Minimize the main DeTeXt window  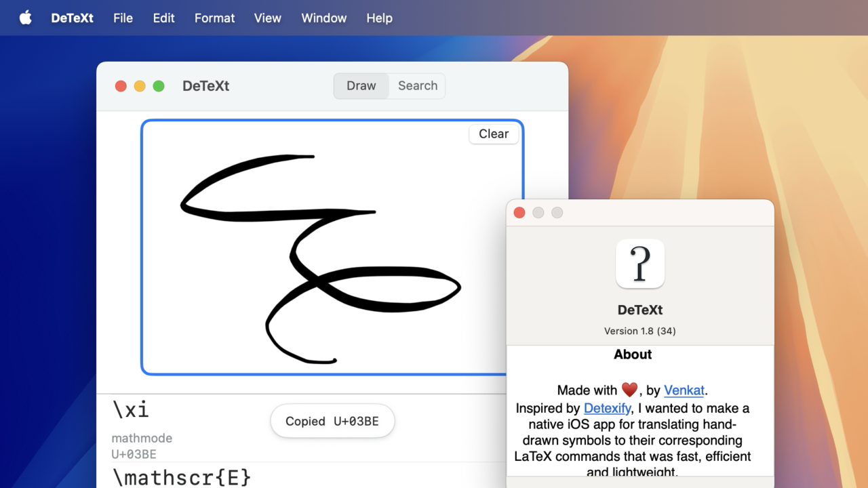click(140, 86)
